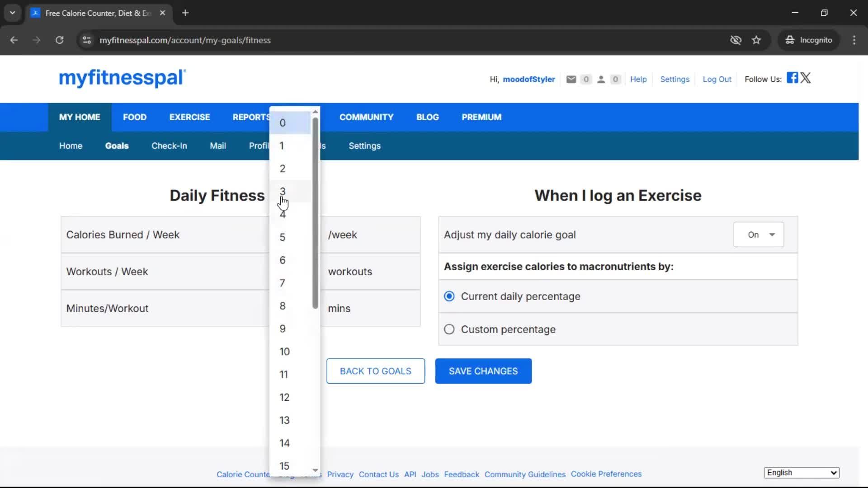Open the PREMIUM main tab
The width and height of the screenshot is (868, 488).
coord(481,117)
